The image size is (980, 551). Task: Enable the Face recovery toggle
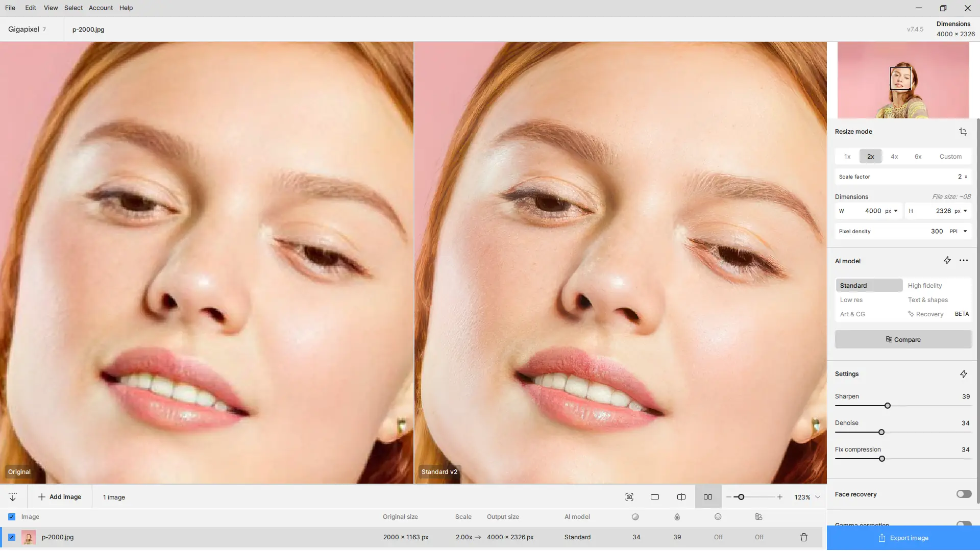(964, 494)
